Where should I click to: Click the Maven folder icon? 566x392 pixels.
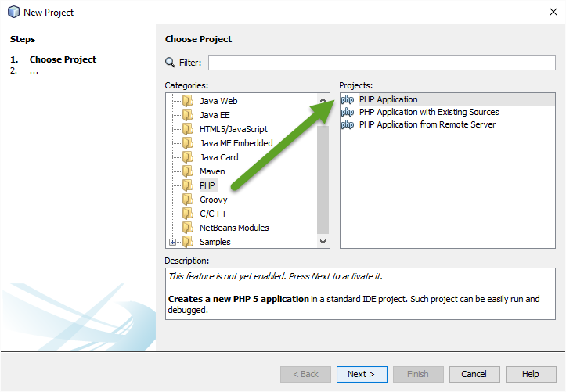188,171
